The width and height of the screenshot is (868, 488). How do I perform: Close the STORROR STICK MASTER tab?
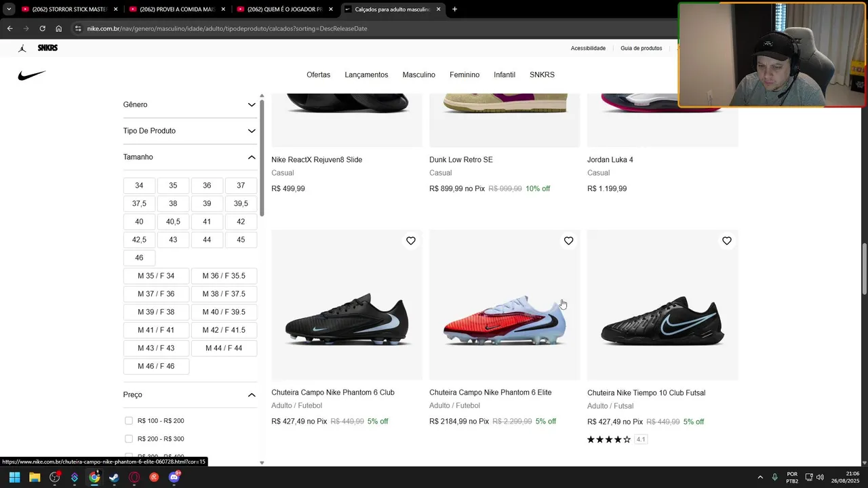[115, 9]
